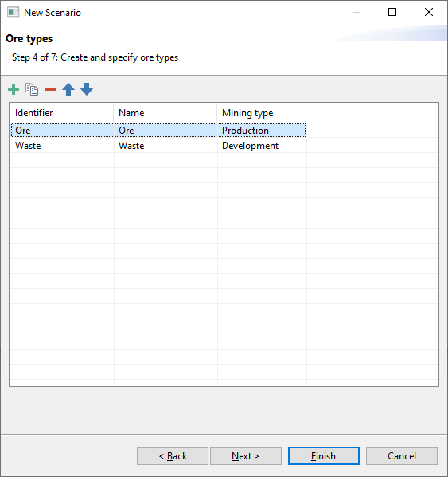The height and width of the screenshot is (477, 448).
Task: Select the Waste identifier cell
Action: pyautogui.click(x=62, y=146)
